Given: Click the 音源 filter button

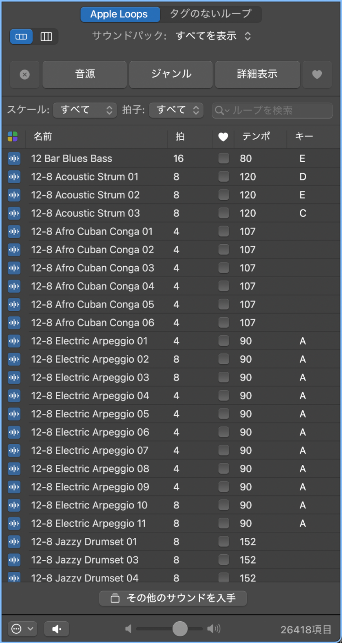Looking at the screenshot, I should (x=85, y=74).
